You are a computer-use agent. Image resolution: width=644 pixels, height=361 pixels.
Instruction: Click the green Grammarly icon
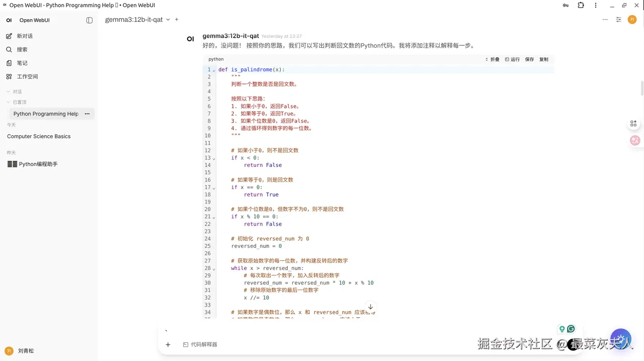coord(571,329)
